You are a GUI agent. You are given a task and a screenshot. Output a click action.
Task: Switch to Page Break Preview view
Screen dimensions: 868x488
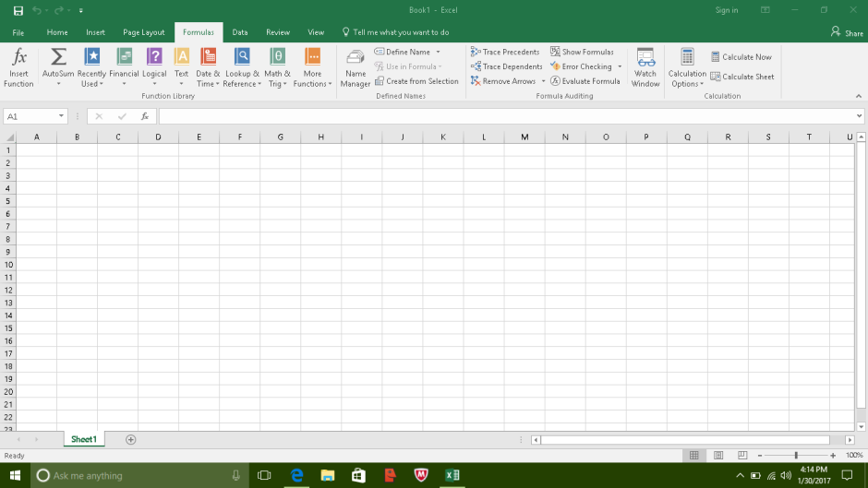742,456
